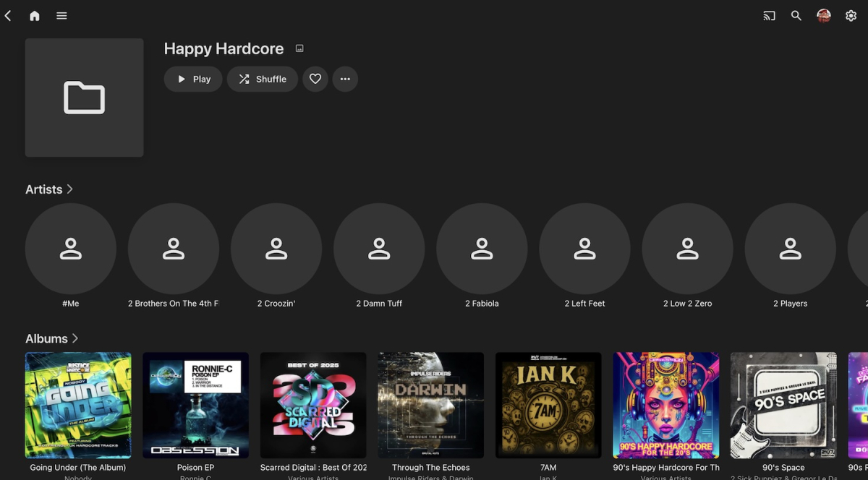Viewport: 868px width, 480px height.
Task: Open the three-dot more options menu
Action: coord(345,79)
